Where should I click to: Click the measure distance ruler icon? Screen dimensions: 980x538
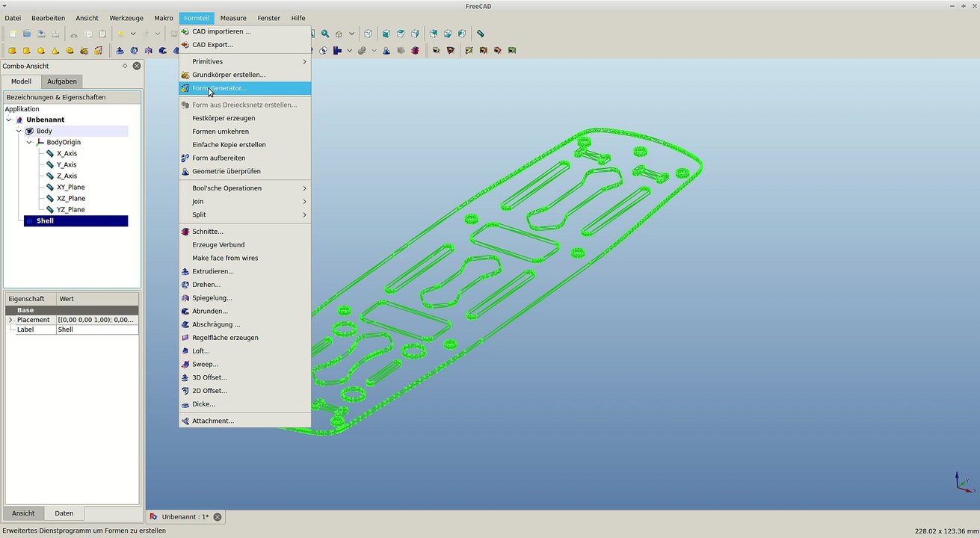point(481,34)
